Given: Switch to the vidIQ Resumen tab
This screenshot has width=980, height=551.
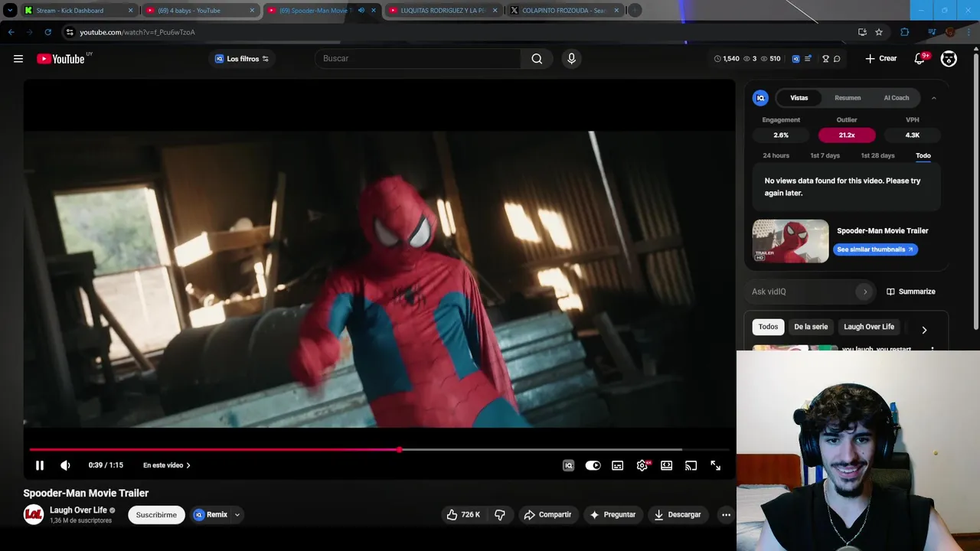Looking at the screenshot, I should point(848,98).
